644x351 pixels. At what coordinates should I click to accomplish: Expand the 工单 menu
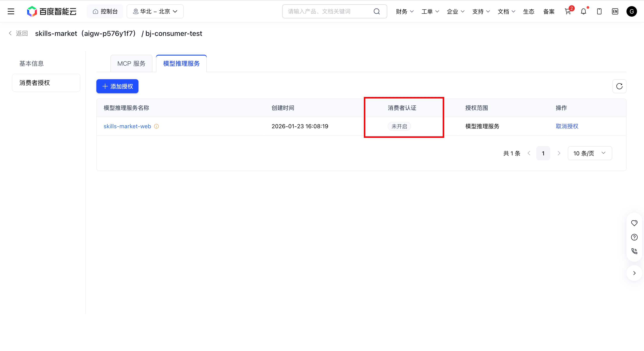[430, 12]
